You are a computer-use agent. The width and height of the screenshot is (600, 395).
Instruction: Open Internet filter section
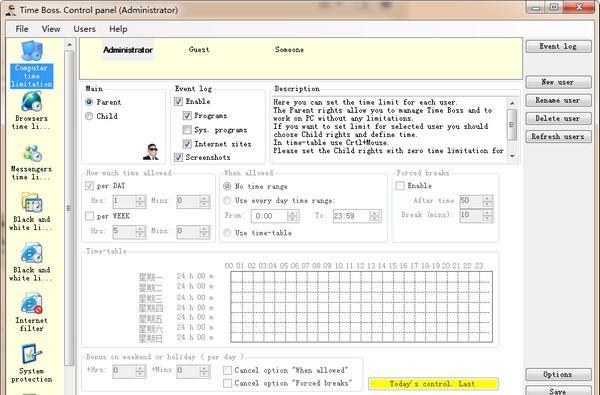click(x=31, y=313)
